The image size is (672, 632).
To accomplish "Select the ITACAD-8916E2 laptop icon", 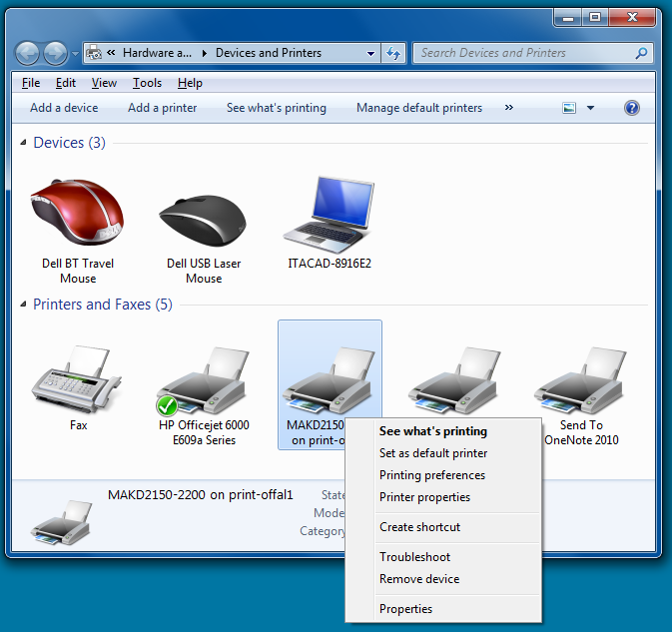I will [x=330, y=217].
